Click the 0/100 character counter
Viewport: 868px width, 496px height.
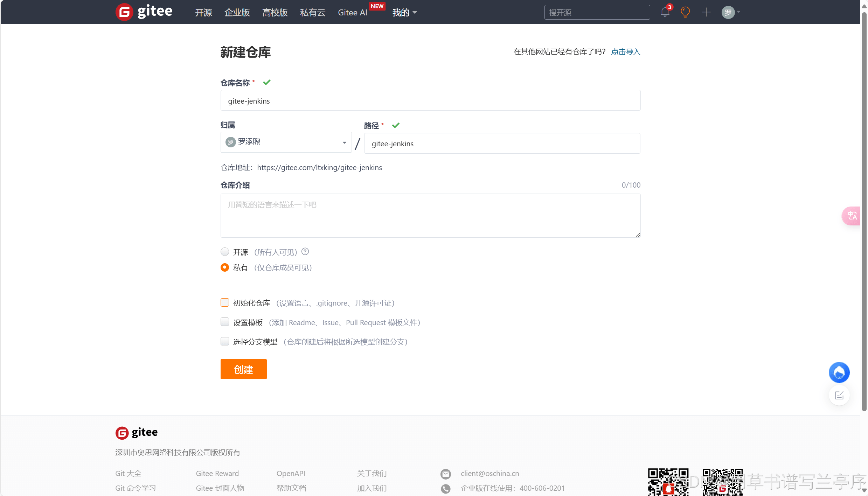point(631,185)
